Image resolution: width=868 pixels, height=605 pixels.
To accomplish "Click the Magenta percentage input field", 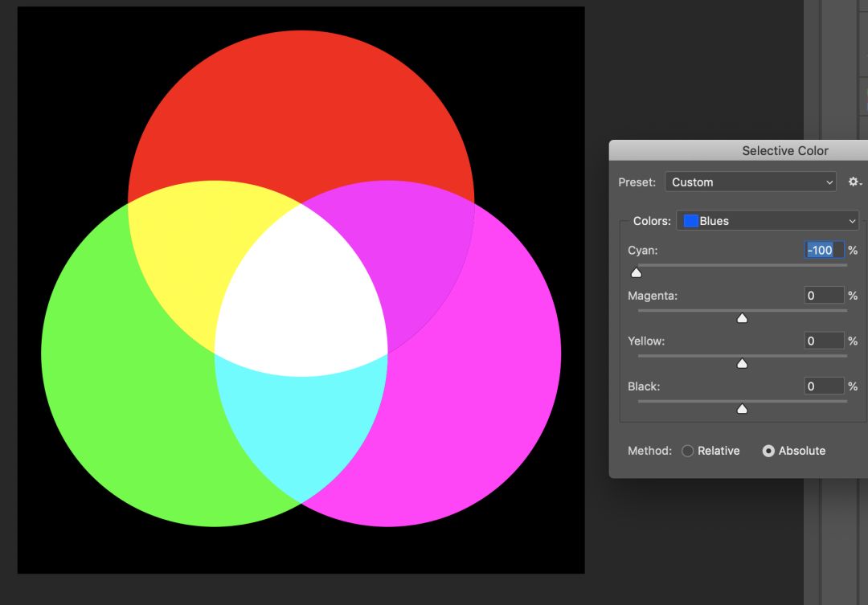I will coord(824,296).
